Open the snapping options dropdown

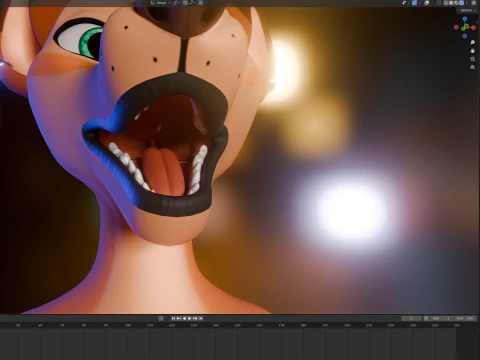pyautogui.click(x=193, y=3)
